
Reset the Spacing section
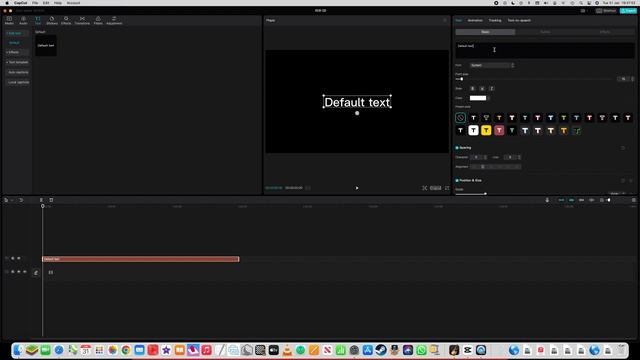(623, 148)
